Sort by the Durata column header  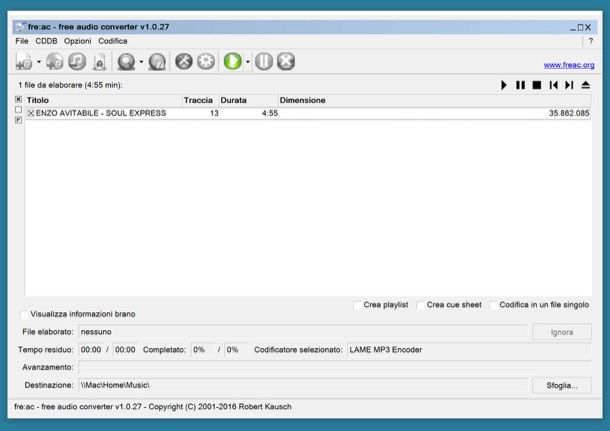(x=249, y=100)
